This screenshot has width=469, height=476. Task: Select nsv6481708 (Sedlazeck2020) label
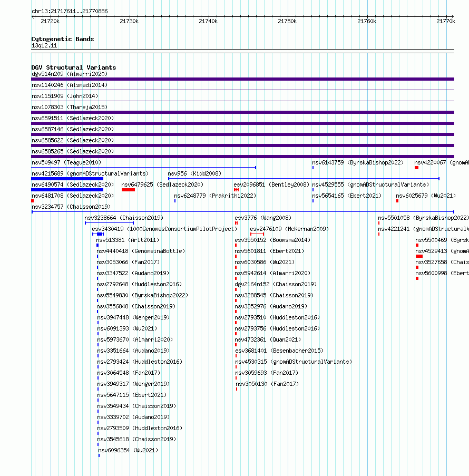73,196
